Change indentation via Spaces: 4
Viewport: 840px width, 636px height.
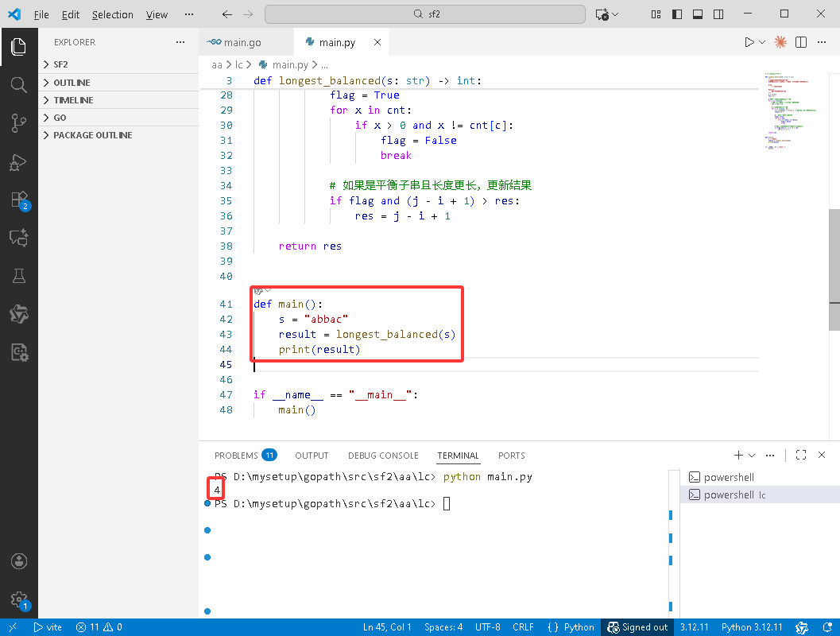coord(443,627)
